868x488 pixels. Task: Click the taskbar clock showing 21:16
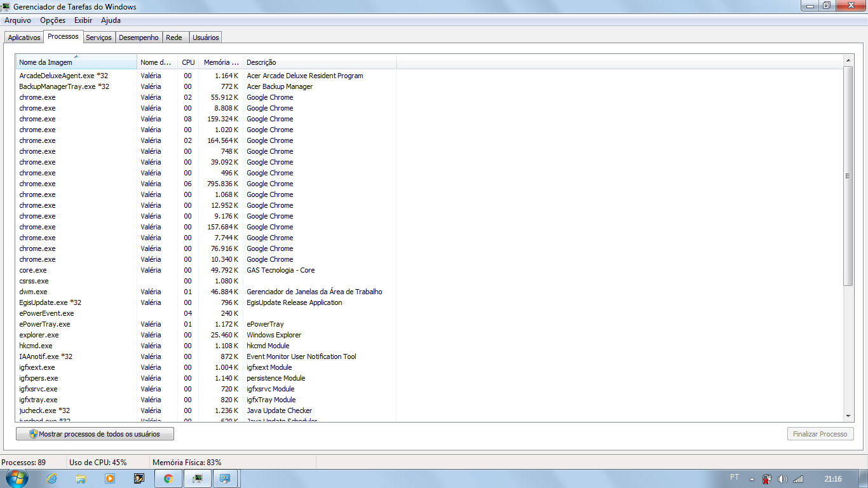pos(833,479)
